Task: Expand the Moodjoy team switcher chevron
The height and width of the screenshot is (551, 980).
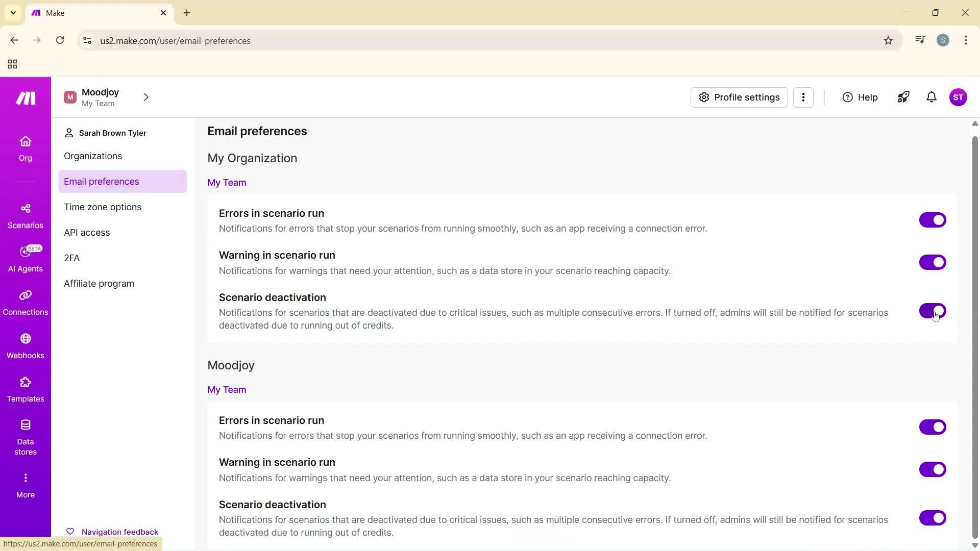Action: (x=146, y=97)
